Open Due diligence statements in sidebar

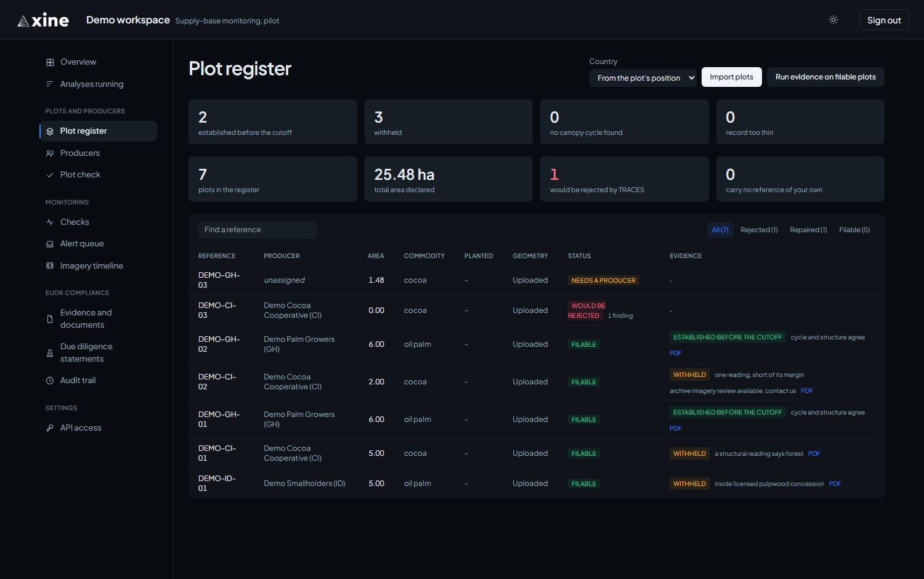pos(86,352)
